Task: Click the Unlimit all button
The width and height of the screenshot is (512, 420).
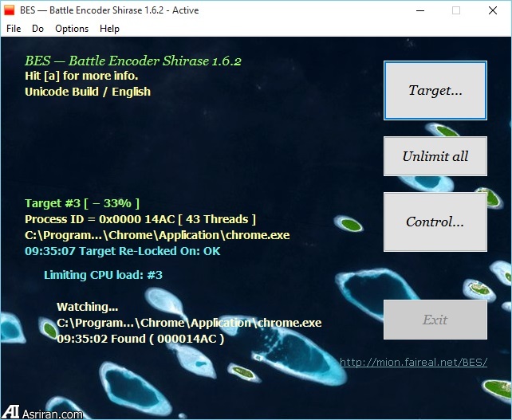Action: [x=435, y=156]
